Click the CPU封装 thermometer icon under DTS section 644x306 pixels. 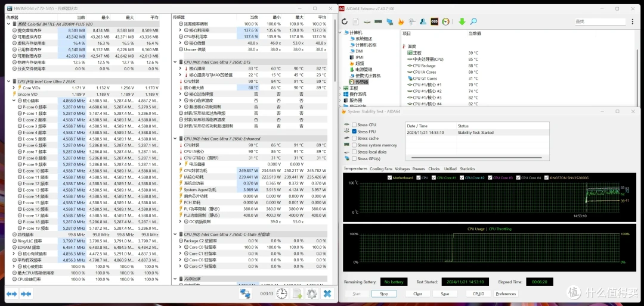point(181,81)
